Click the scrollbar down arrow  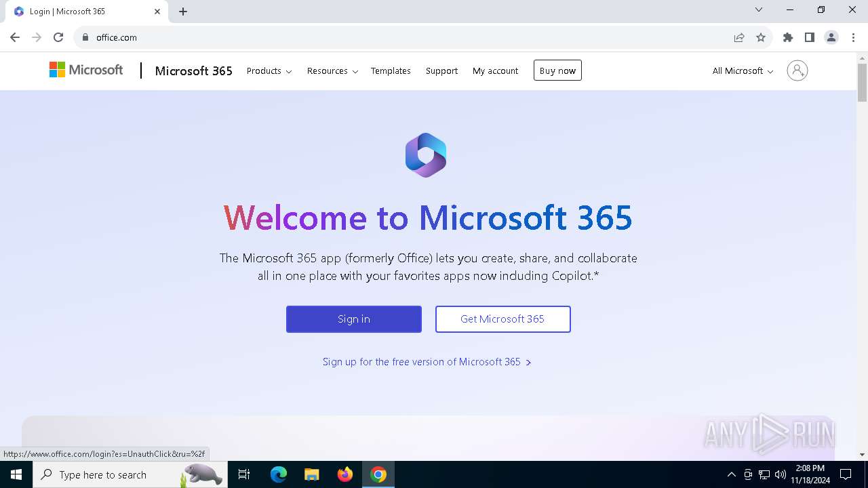pyautogui.click(x=863, y=455)
